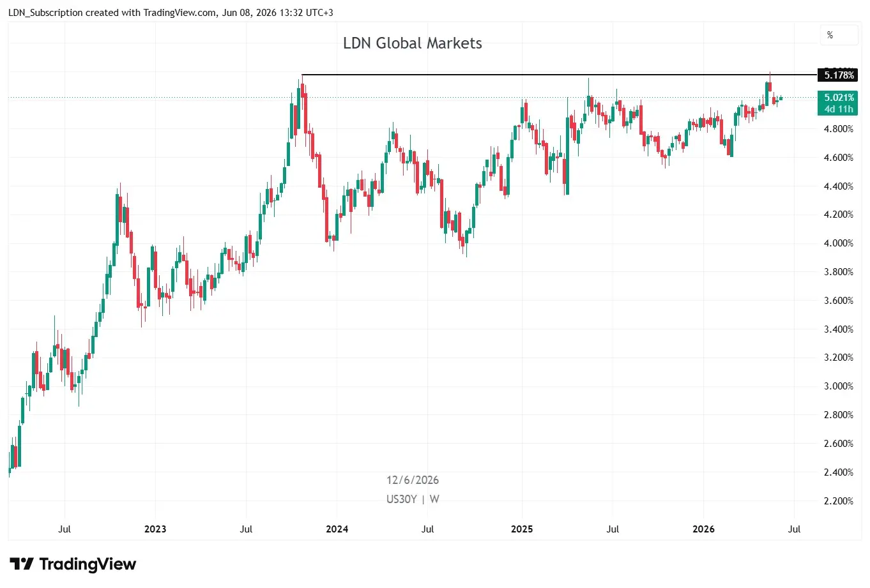The image size is (870, 588).
Task: Click the Jul label after 2026
Action: tap(794, 529)
